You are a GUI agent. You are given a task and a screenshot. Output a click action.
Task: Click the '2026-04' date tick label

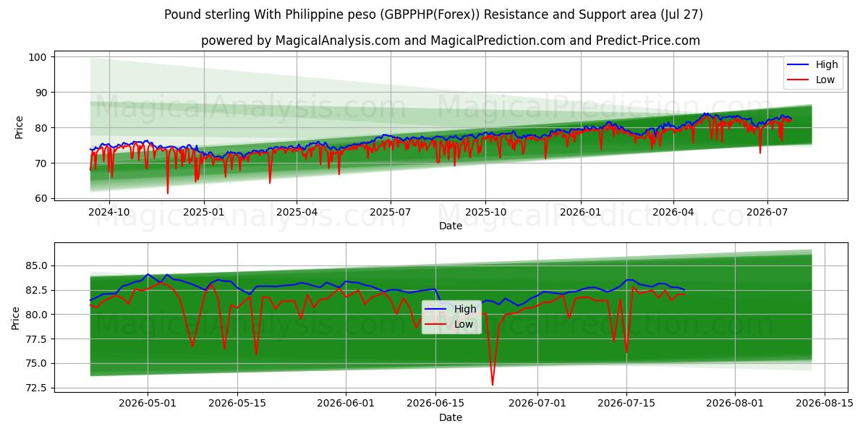click(x=673, y=213)
